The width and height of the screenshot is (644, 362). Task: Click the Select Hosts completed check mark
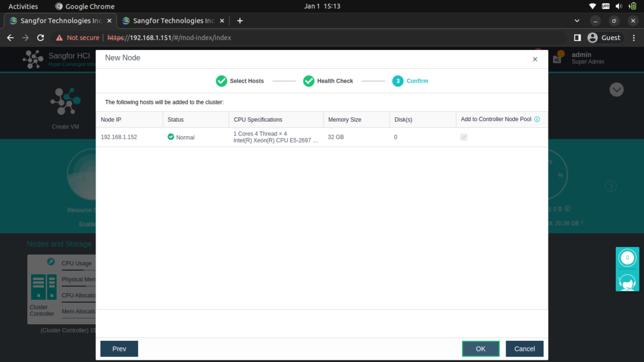(x=222, y=81)
